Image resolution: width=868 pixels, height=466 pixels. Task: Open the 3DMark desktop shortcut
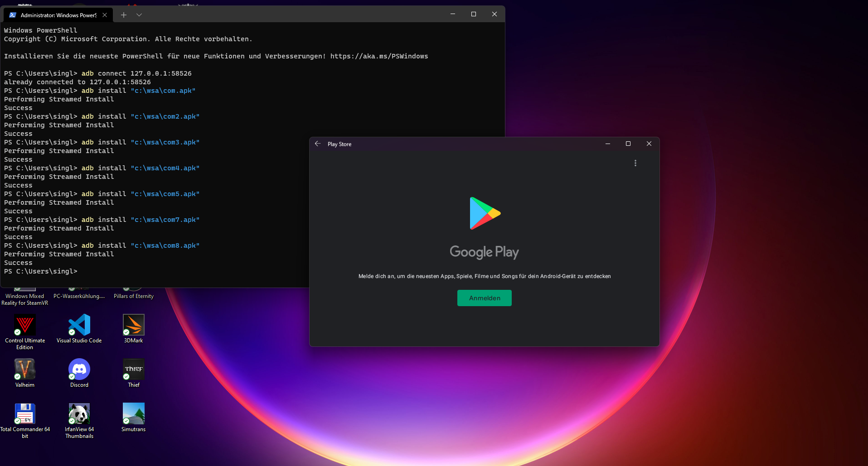(x=134, y=329)
